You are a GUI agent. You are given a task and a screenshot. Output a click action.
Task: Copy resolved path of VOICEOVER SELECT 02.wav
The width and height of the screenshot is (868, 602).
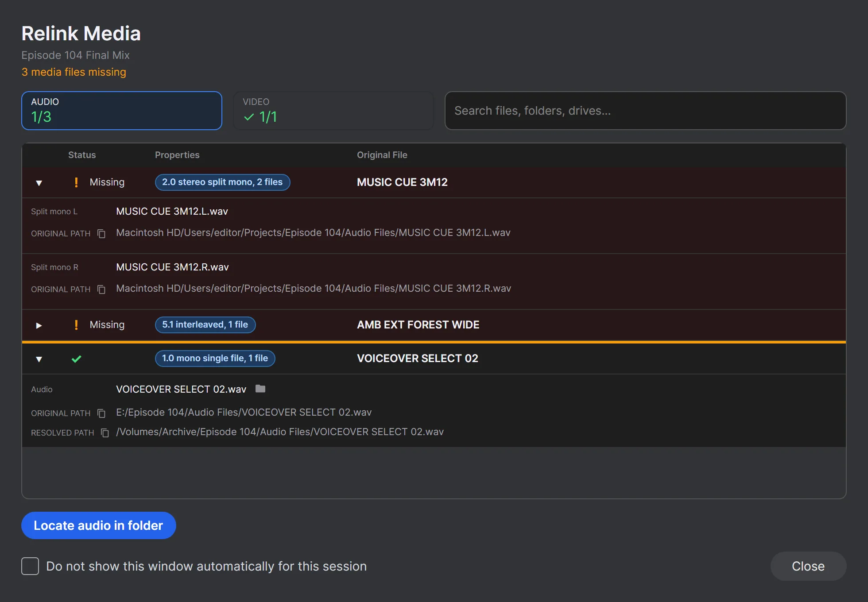pos(105,432)
